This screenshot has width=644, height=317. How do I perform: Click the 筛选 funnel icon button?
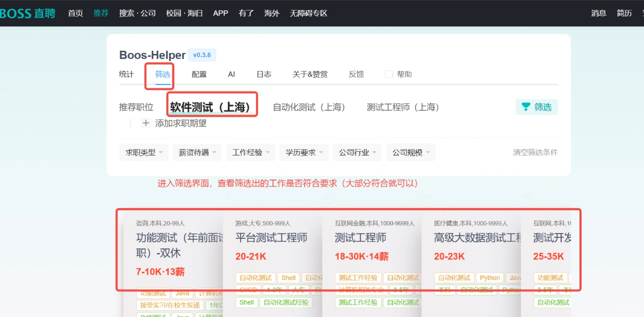point(536,107)
